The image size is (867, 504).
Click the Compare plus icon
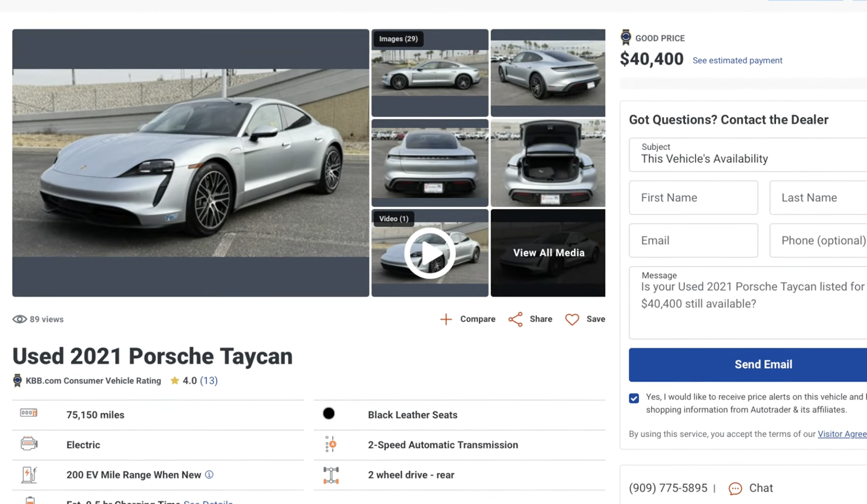[446, 319]
